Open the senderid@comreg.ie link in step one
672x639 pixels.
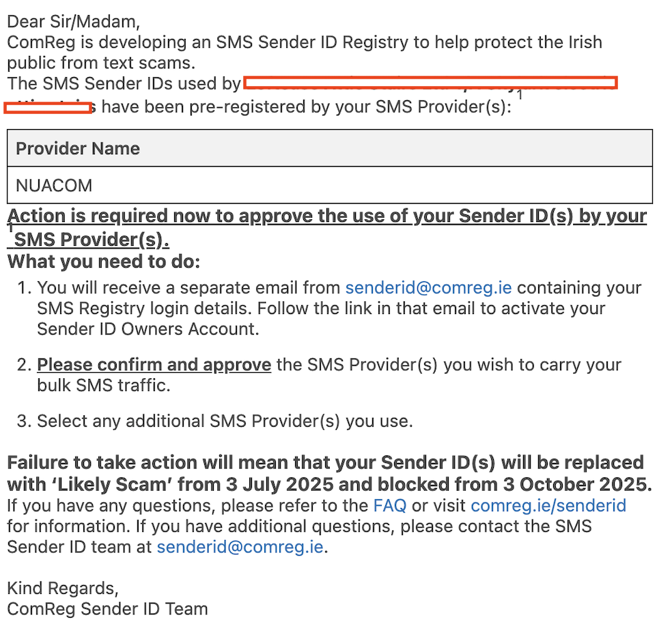tap(428, 288)
